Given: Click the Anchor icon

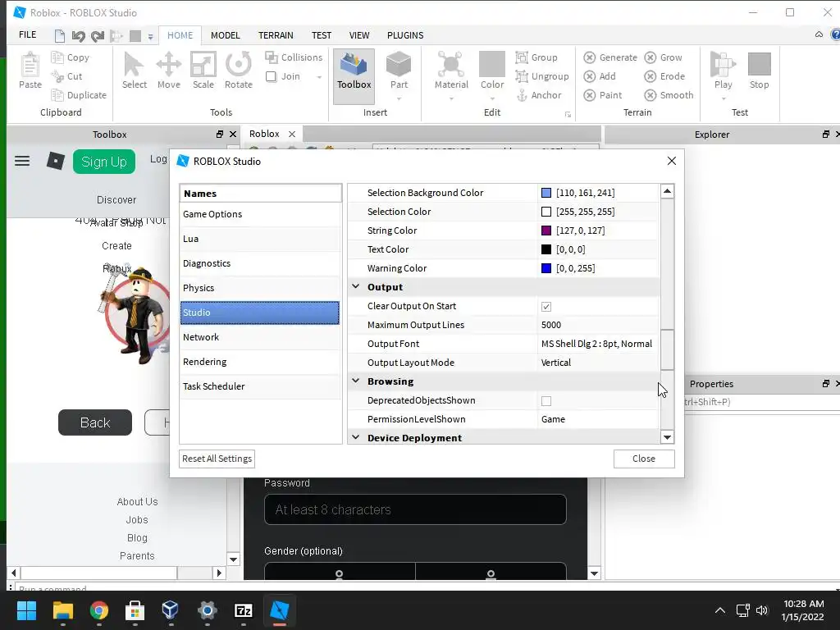Looking at the screenshot, I should (x=522, y=95).
